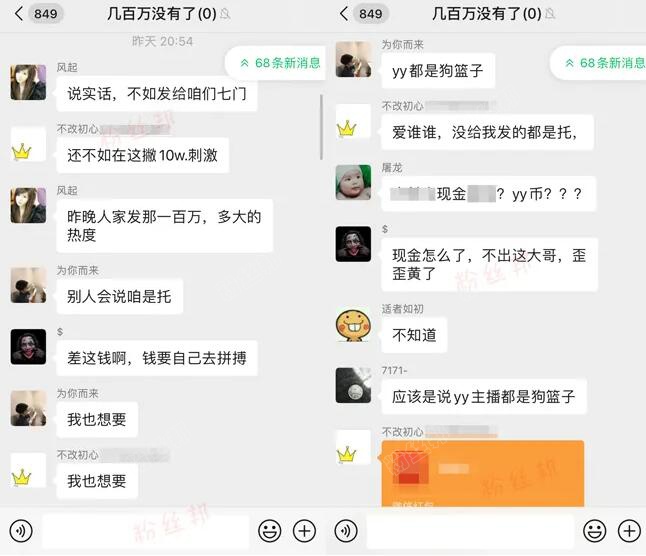Tap the baby avatar of 屠龙
646x556 pixels.
[x=353, y=182]
